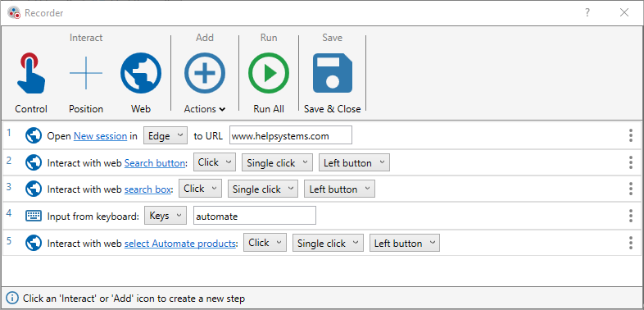Open options menu for step 1

tap(630, 135)
